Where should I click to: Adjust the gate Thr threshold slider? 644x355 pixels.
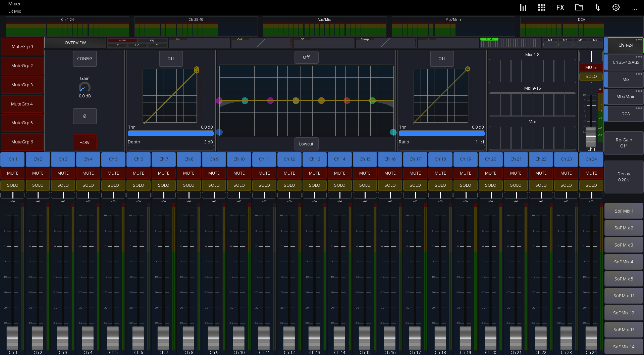click(170, 133)
